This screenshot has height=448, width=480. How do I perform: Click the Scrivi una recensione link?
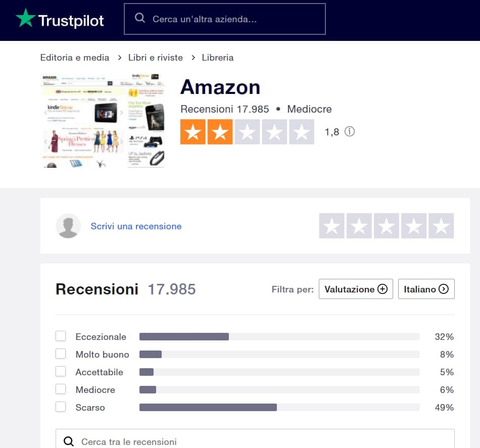(x=136, y=226)
